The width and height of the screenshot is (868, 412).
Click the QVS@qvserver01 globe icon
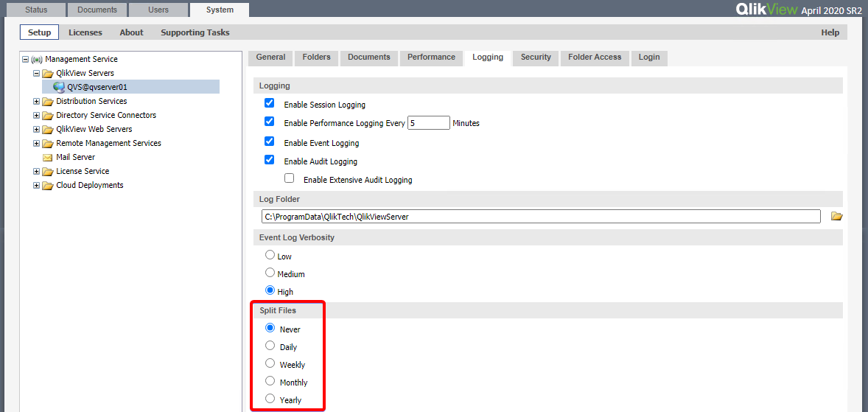point(59,87)
